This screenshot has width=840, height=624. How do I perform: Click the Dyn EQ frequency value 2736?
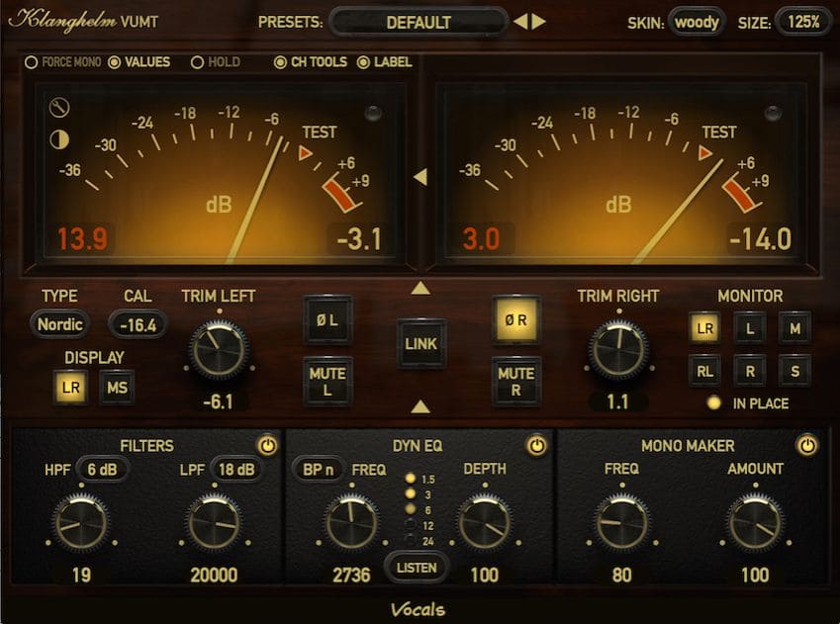[x=351, y=575]
